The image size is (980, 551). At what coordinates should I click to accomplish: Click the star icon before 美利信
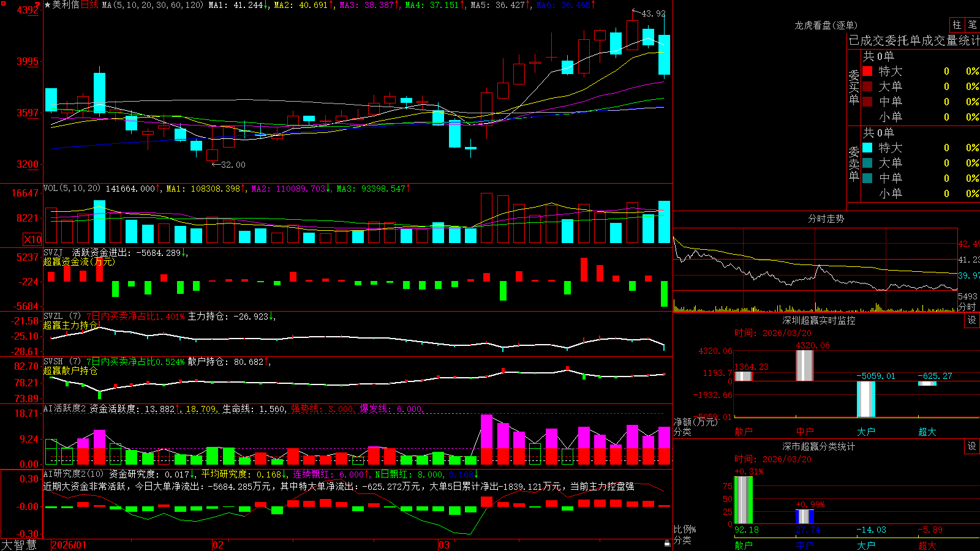click(x=48, y=5)
